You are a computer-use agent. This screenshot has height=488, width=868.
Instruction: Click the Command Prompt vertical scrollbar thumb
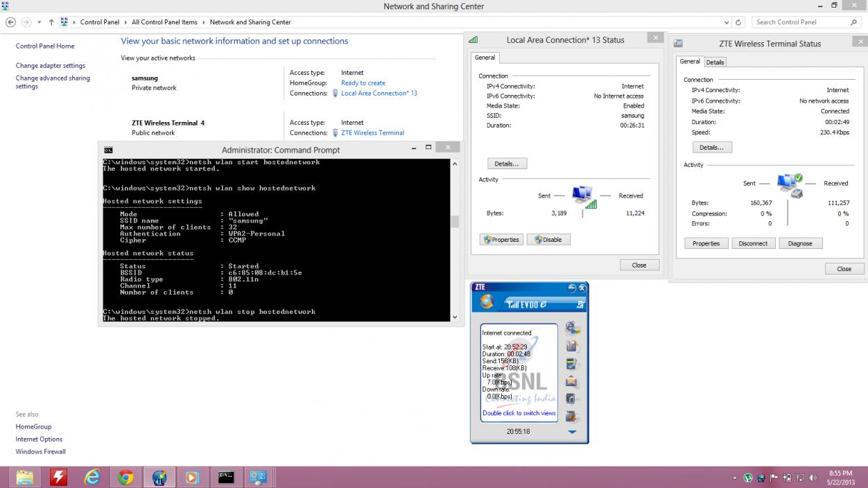pos(455,222)
